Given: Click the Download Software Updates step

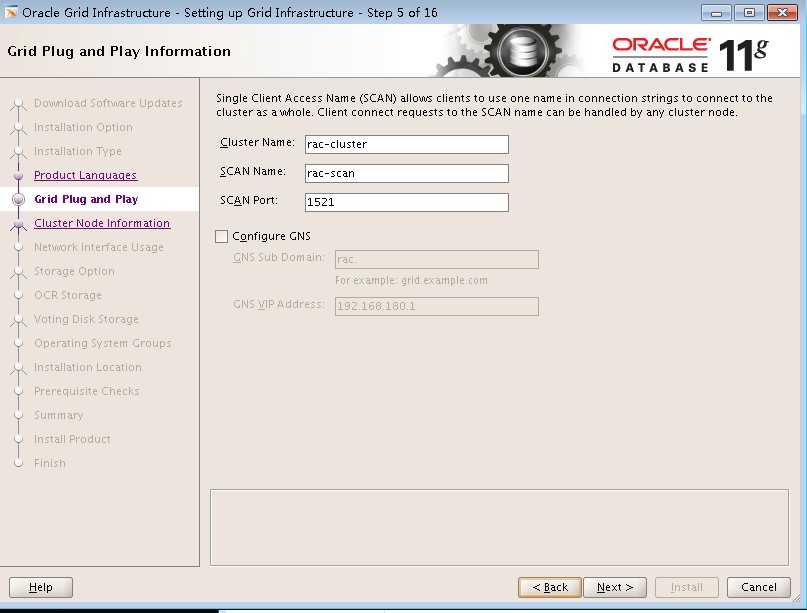Looking at the screenshot, I should pos(108,103).
